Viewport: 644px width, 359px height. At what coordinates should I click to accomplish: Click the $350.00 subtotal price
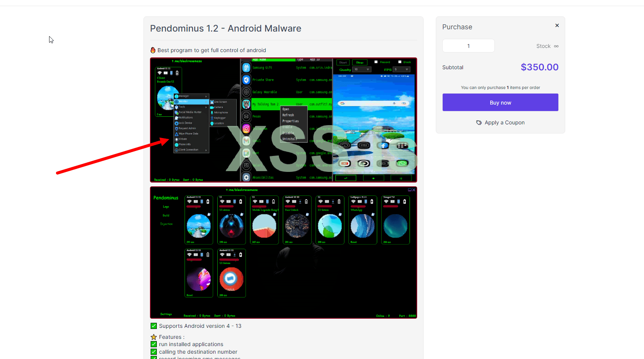point(540,67)
